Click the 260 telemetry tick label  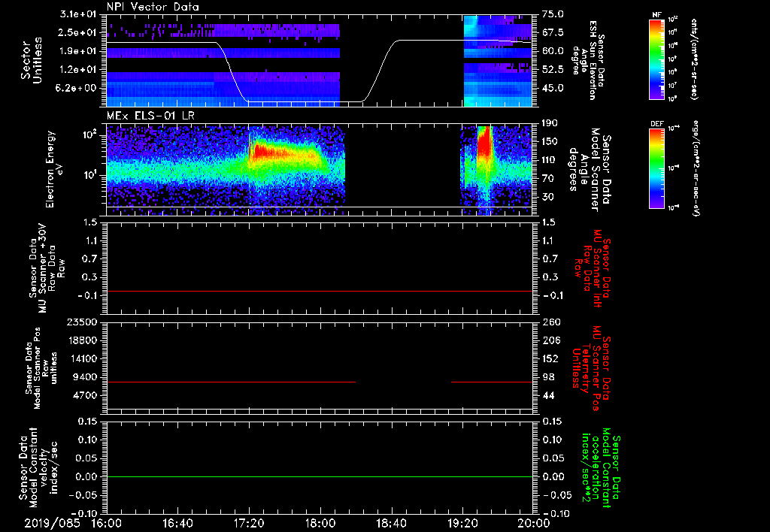[550, 322]
